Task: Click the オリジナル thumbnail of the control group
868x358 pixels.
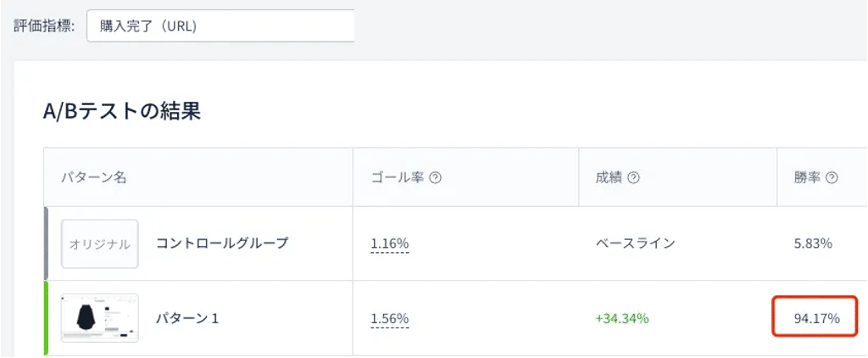Action: tap(100, 243)
